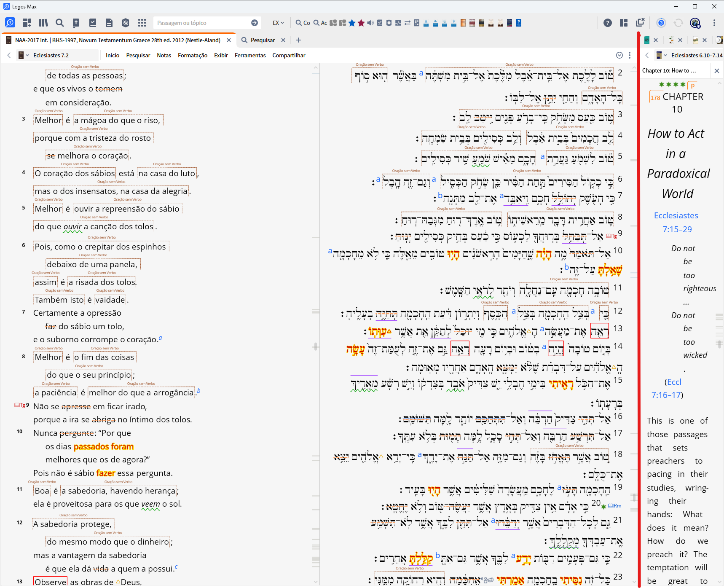The width and height of the screenshot is (724, 588).
Task: Switch to the Pesquisar tab
Action: (x=263, y=40)
